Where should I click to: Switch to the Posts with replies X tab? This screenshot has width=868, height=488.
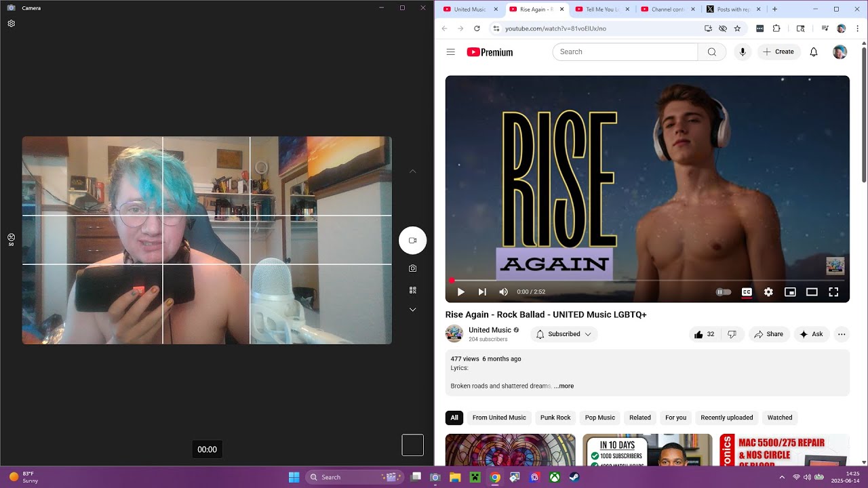pos(733,9)
